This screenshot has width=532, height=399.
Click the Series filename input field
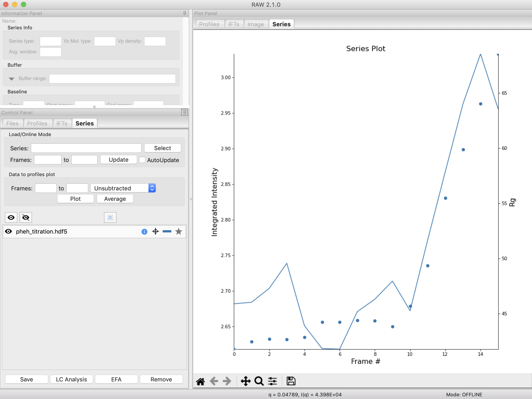(x=86, y=148)
